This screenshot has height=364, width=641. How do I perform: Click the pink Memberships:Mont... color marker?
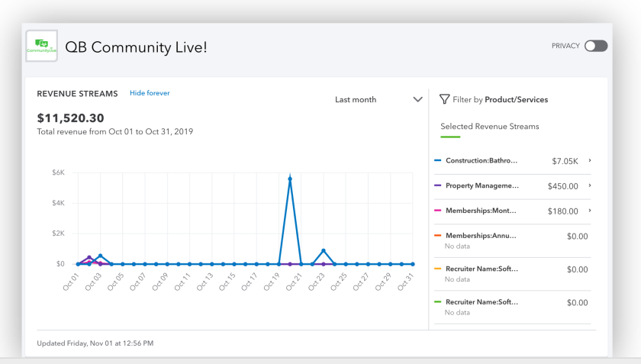437,210
